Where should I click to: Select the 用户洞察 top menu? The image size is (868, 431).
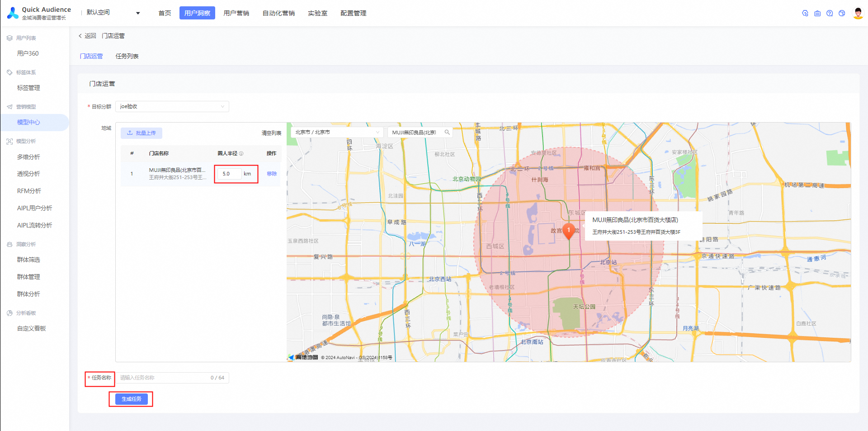point(197,13)
